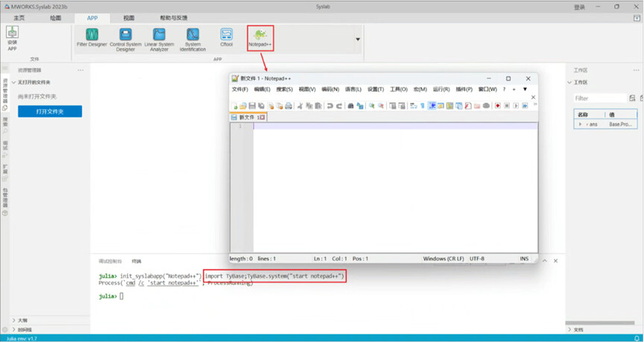Open the 插件(P) menu in Notepad++
644x342 pixels.
(464, 89)
